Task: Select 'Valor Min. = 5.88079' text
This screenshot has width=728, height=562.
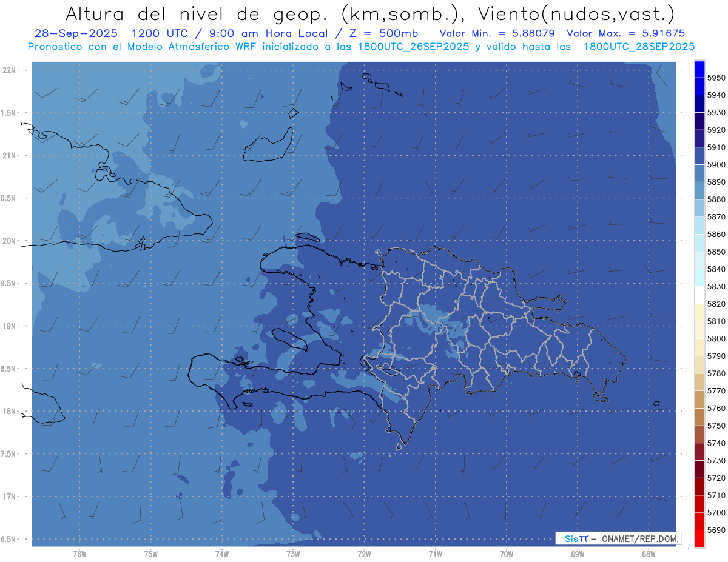Action: coord(497,34)
